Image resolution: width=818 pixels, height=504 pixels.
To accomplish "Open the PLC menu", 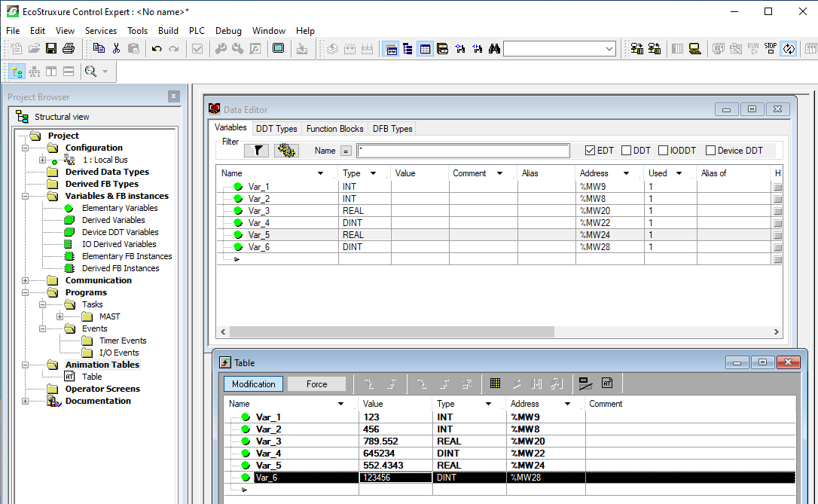I will point(197,31).
